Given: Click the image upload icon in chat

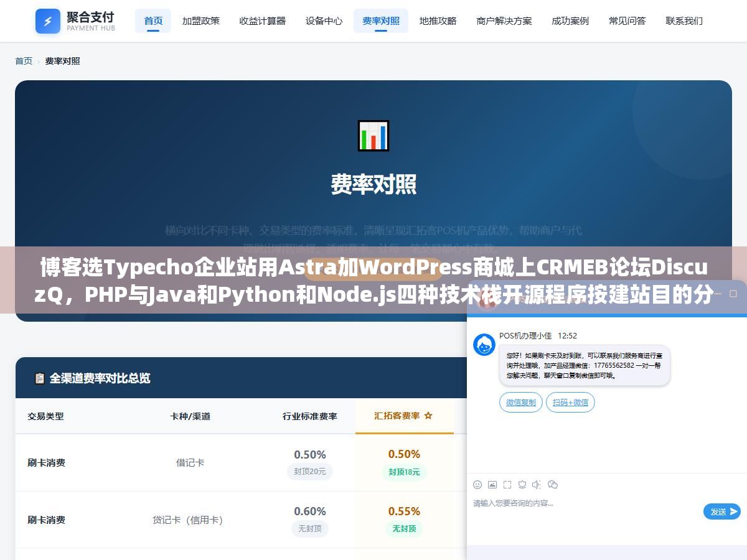Looking at the screenshot, I should pos(492,485).
